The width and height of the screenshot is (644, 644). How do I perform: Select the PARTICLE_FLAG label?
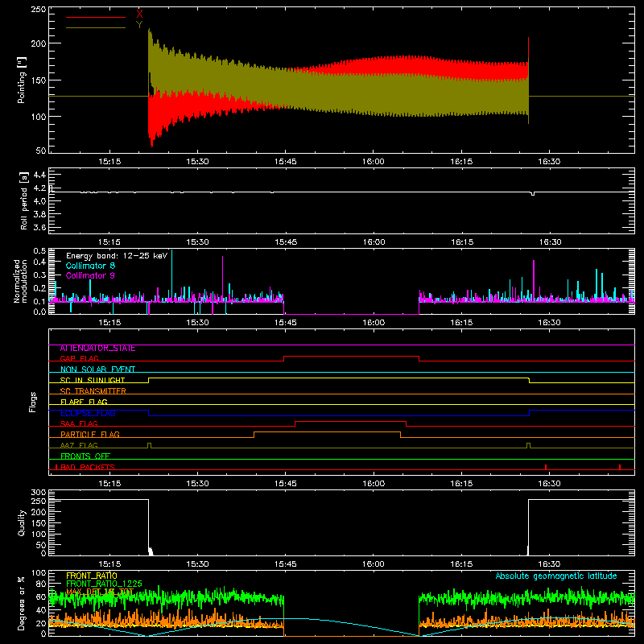(x=90, y=434)
